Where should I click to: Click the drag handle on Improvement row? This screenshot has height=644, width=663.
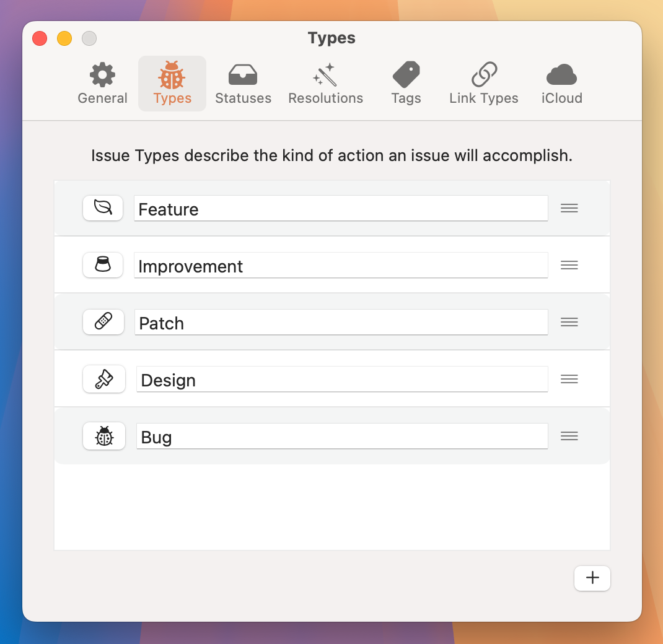coord(569,265)
